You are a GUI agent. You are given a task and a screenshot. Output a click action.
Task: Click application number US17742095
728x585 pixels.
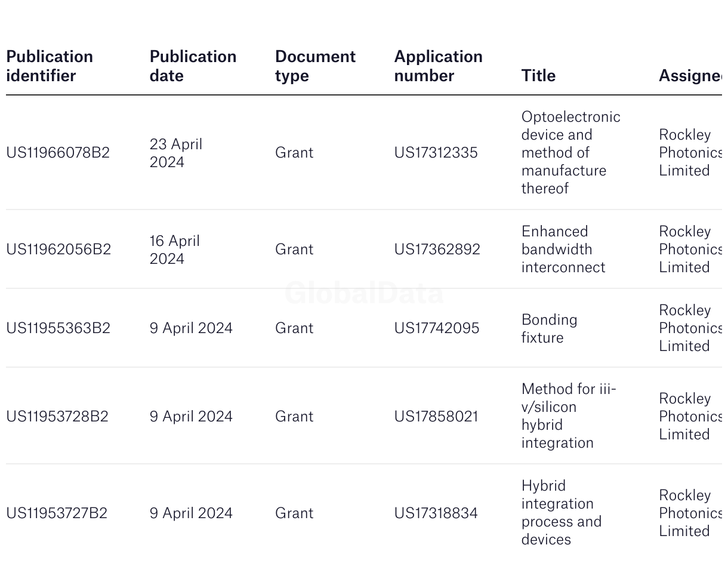click(437, 328)
